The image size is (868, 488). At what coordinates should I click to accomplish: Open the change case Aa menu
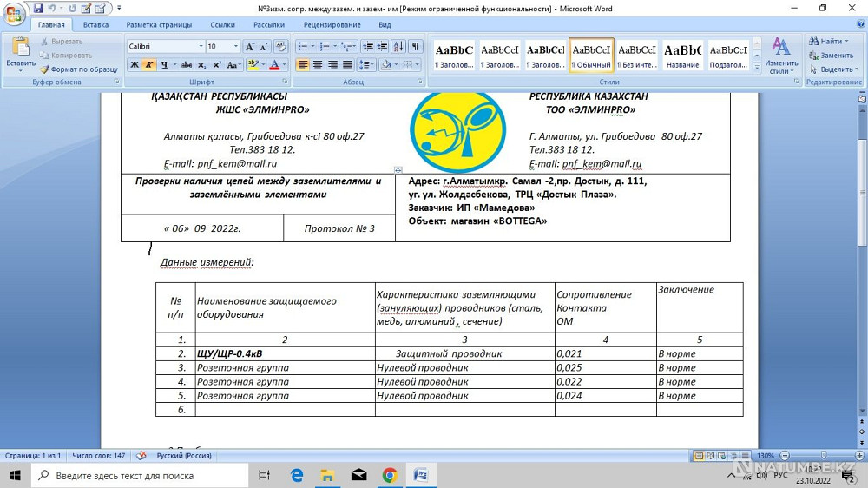233,65
